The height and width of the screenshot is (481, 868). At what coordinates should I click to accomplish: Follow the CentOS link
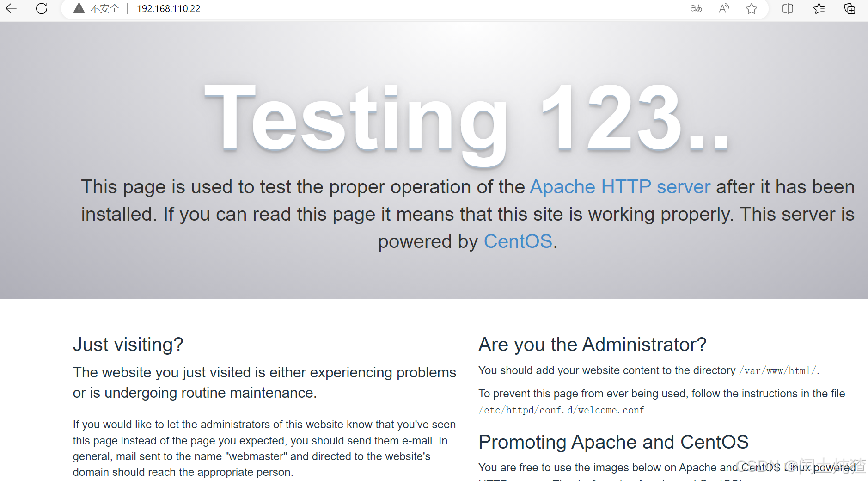(x=518, y=241)
